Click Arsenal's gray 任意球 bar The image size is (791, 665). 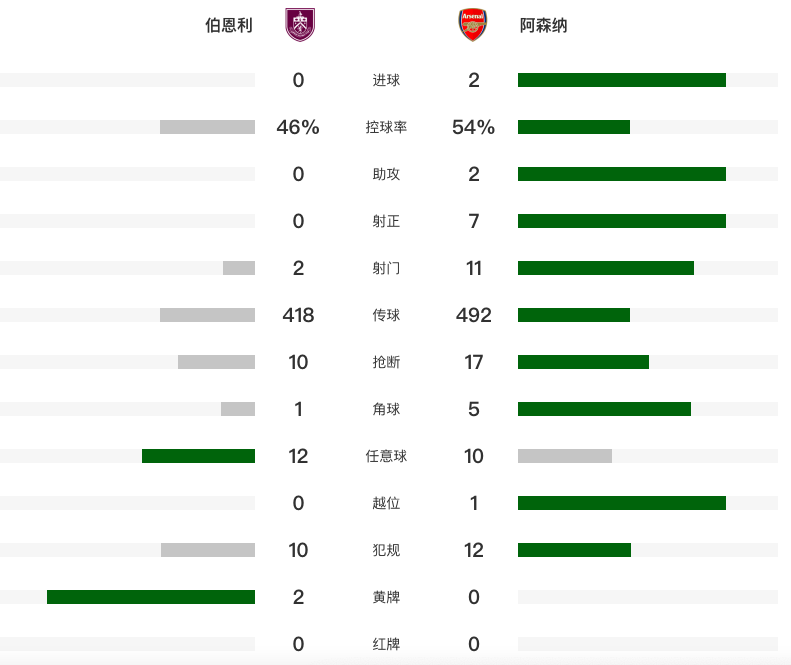click(x=565, y=456)
